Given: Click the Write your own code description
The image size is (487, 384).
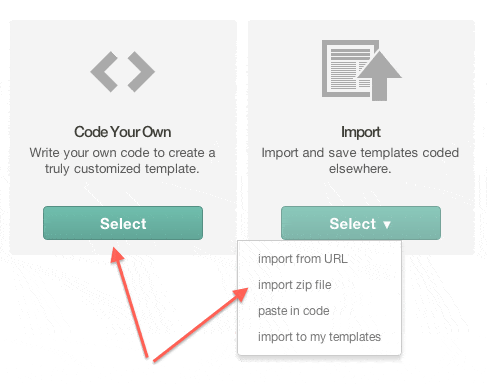Looking at the screenshot, I should click(x=122, y=161).
